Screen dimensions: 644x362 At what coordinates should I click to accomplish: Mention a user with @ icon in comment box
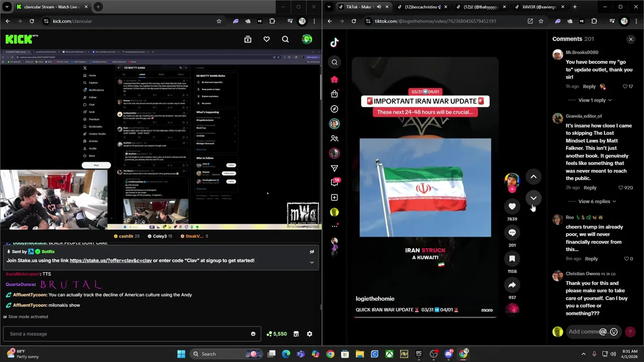pos(604,332)
